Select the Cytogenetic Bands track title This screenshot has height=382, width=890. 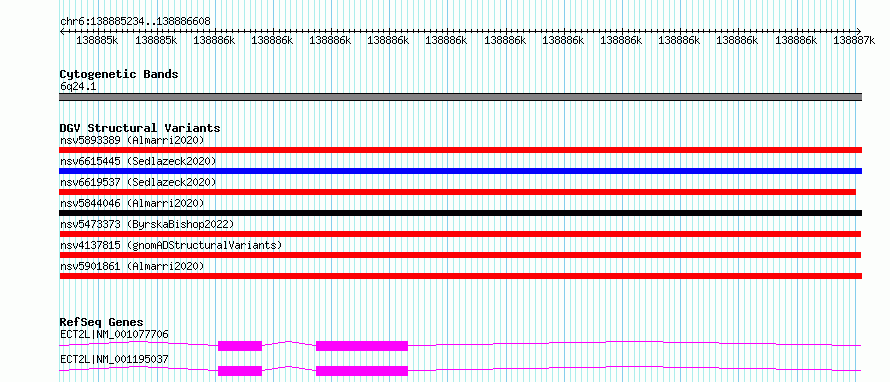click(x=119, y=74)
